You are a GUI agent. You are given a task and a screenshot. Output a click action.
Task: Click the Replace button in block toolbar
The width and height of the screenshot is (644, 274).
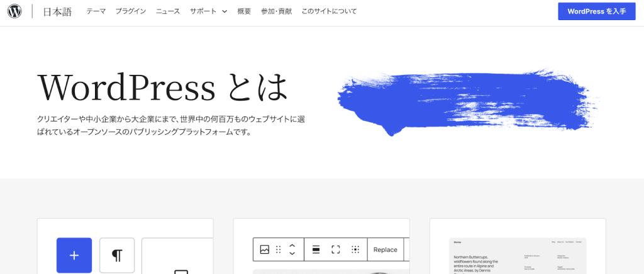pyautogui.click(x=385, y=249)
